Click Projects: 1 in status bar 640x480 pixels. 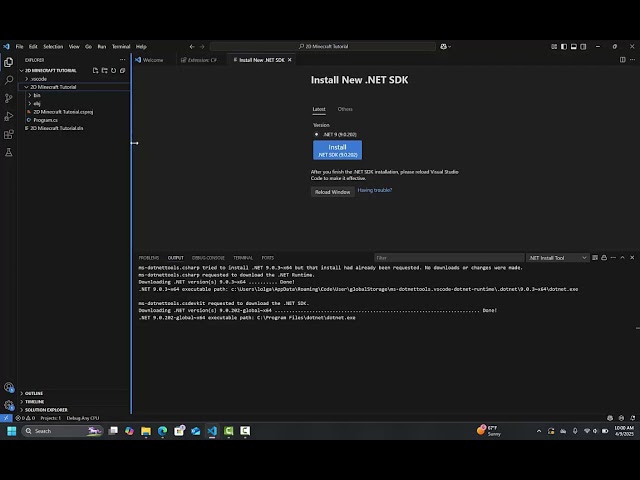pos(51,418)
